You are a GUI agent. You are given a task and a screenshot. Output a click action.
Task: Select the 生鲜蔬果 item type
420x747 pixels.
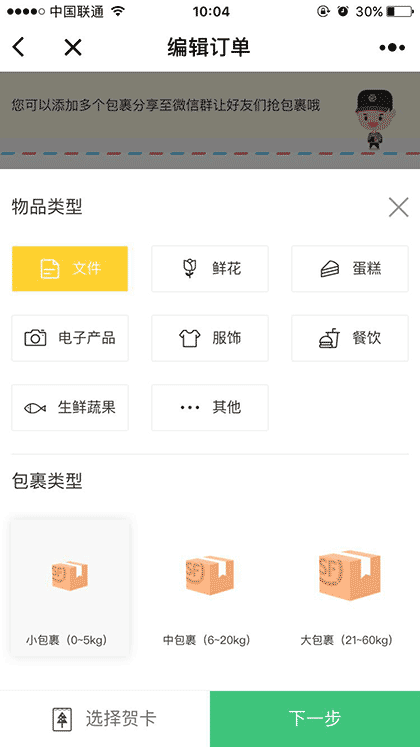pos(70,407)
